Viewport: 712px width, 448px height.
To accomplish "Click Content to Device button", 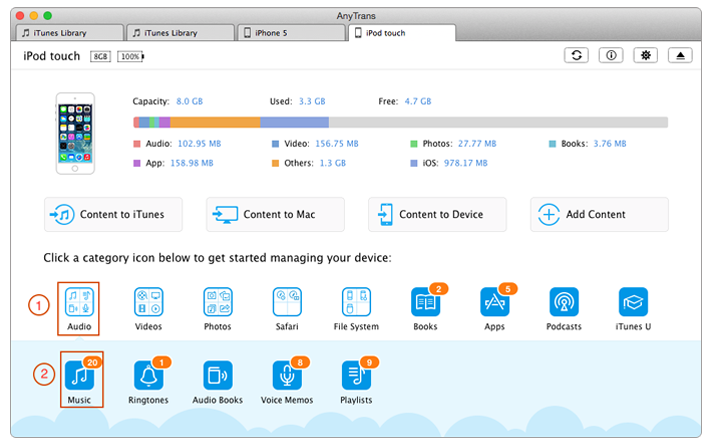I will coord(437,214).
